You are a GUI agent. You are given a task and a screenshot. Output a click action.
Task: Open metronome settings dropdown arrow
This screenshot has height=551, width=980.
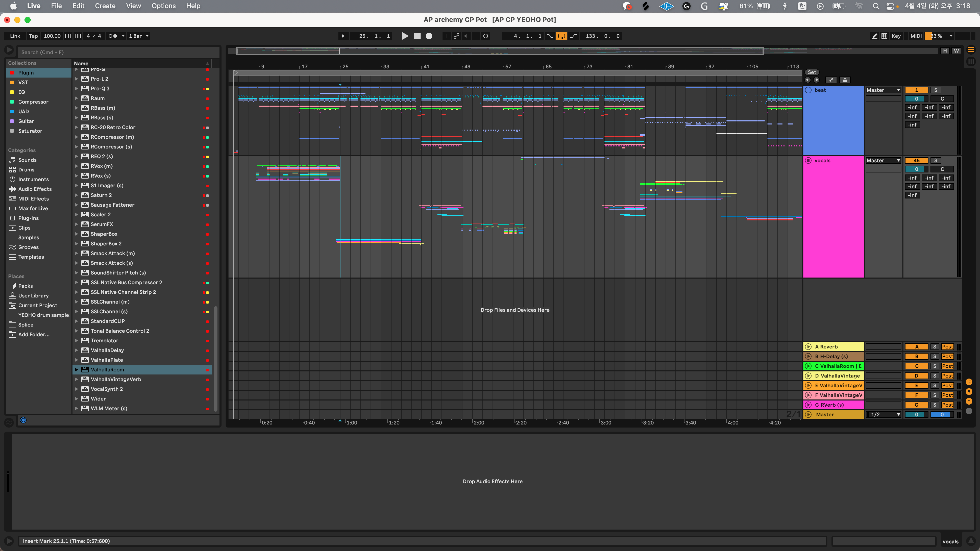(123, 36)
